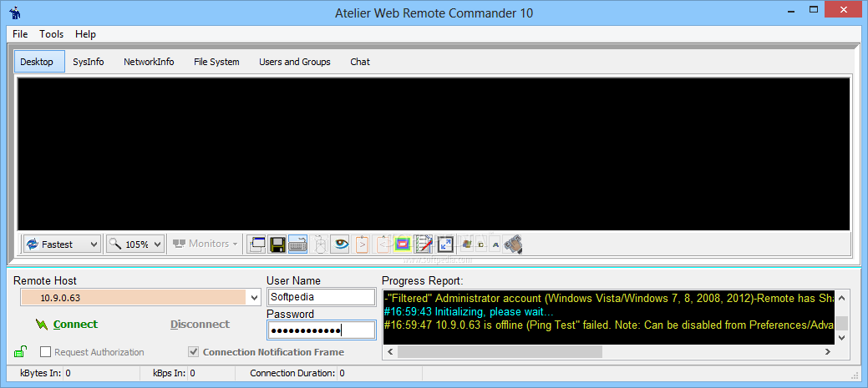Toggle the mouse control icon

319,244
